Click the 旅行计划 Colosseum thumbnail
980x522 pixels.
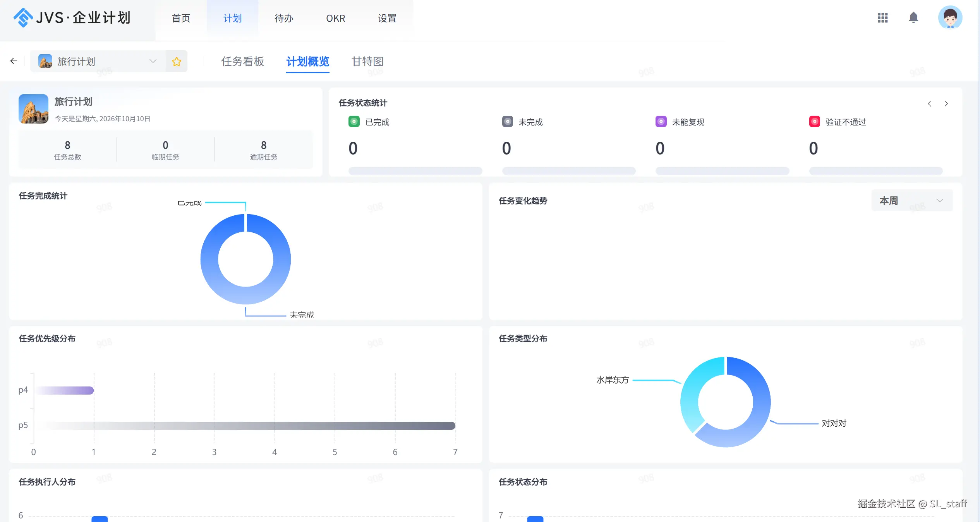(33, 109)
